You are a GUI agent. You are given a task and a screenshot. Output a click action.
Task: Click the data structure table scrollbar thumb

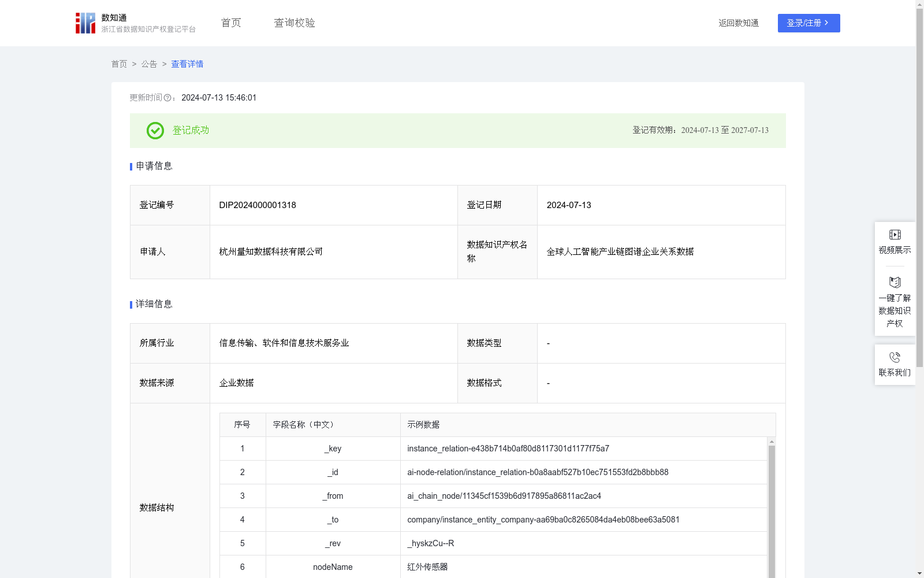click(772, 511)
